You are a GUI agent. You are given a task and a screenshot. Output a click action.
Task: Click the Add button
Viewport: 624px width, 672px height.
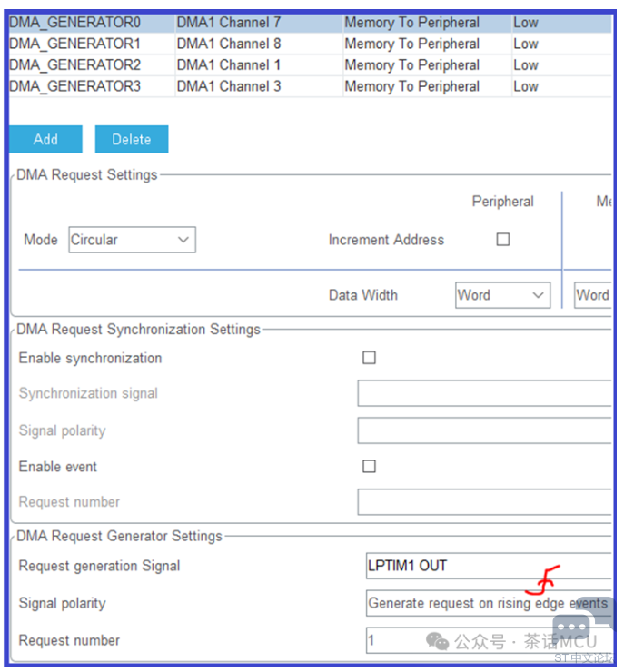(x=45, y=139)
